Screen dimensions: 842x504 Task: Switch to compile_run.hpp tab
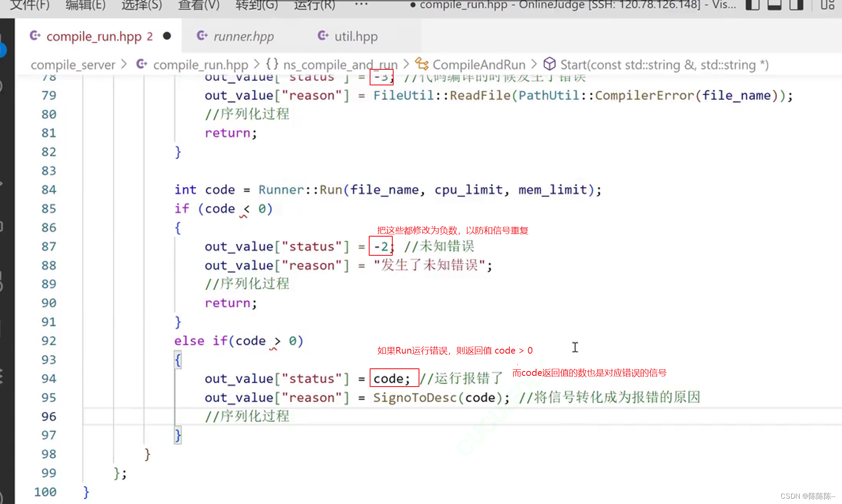99,36
